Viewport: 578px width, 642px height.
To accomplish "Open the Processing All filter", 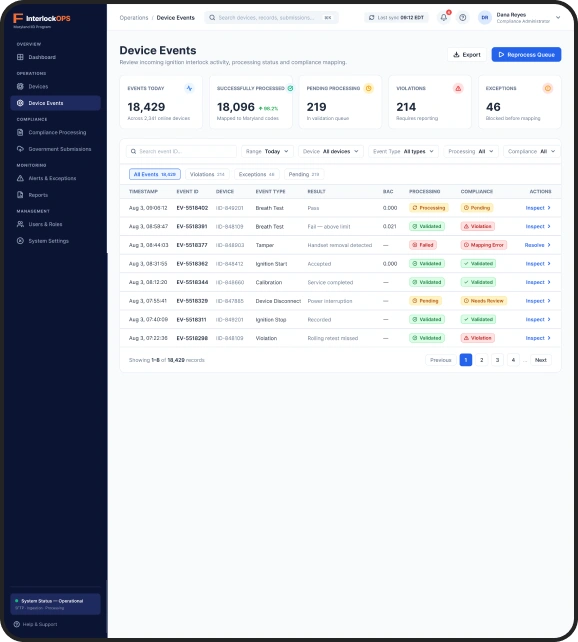I will [471, 151].
